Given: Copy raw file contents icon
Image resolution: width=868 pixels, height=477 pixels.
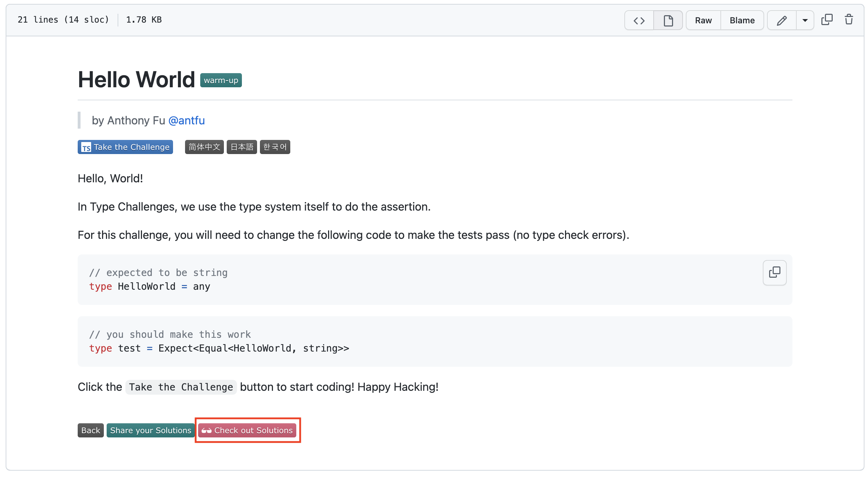Looking at the screenshot, I should (827, 20).
